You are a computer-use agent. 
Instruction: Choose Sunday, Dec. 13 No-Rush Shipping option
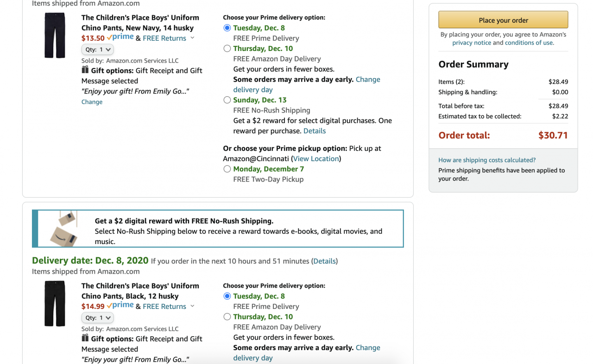pos(227,100)
